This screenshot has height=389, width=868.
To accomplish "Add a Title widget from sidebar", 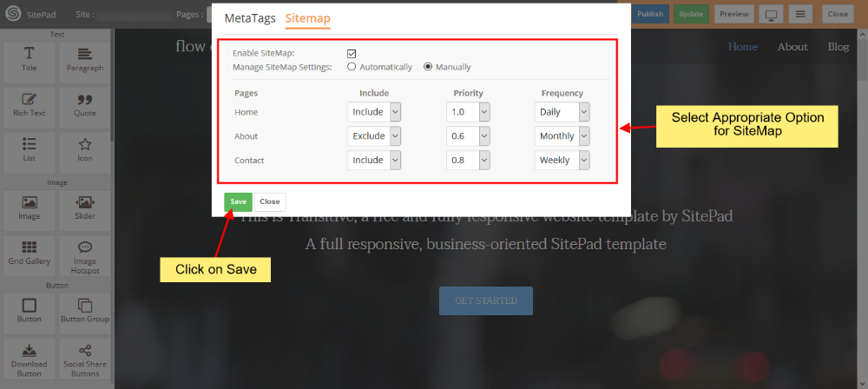I will click(x=29, y=62).
